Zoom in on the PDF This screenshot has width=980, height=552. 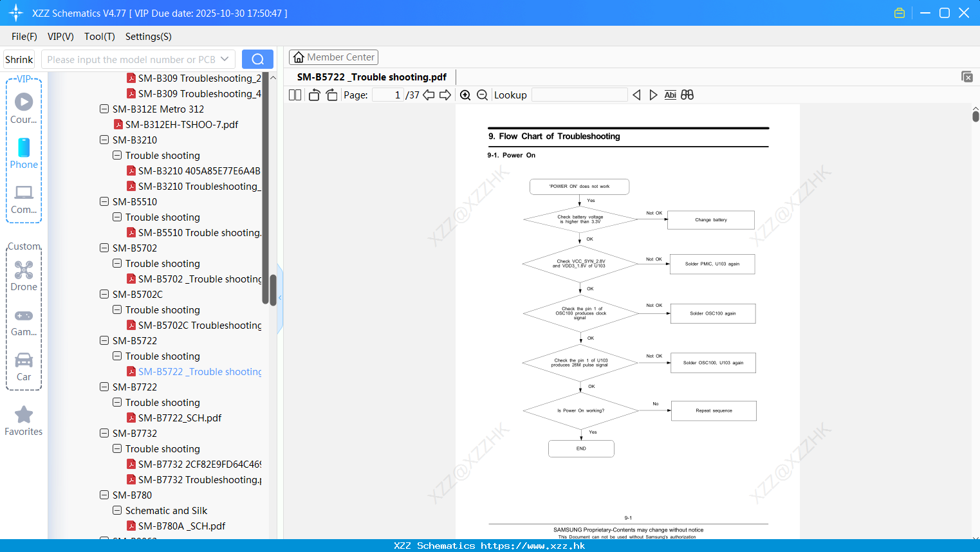[465, 95]
